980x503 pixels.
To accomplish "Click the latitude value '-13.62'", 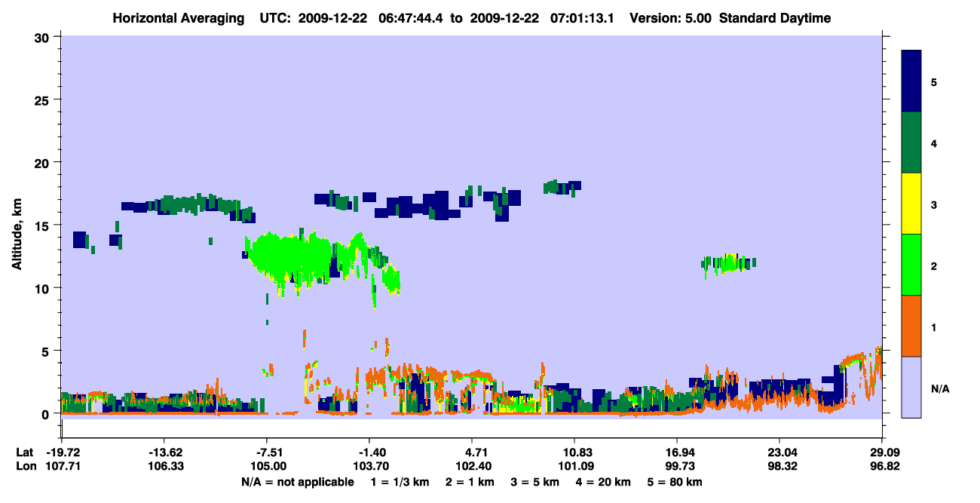I will click(164, 452).
